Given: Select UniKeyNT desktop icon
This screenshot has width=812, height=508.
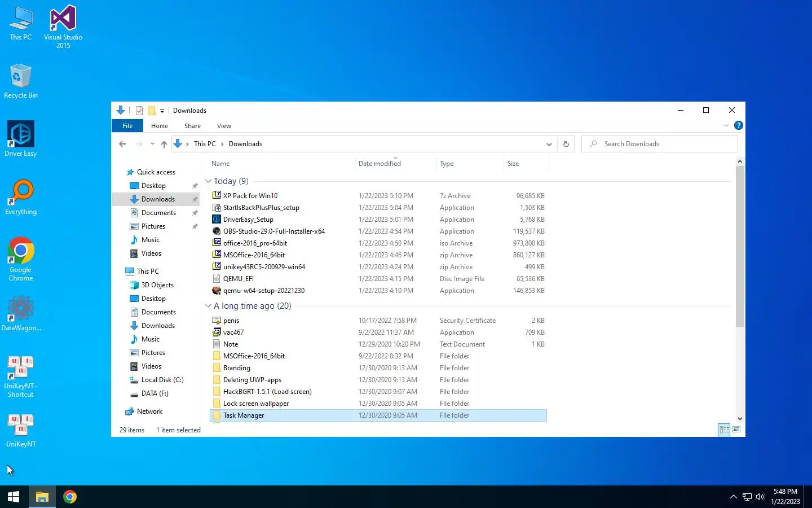Looking at the screenshot, I should click(x=21, y=431).
